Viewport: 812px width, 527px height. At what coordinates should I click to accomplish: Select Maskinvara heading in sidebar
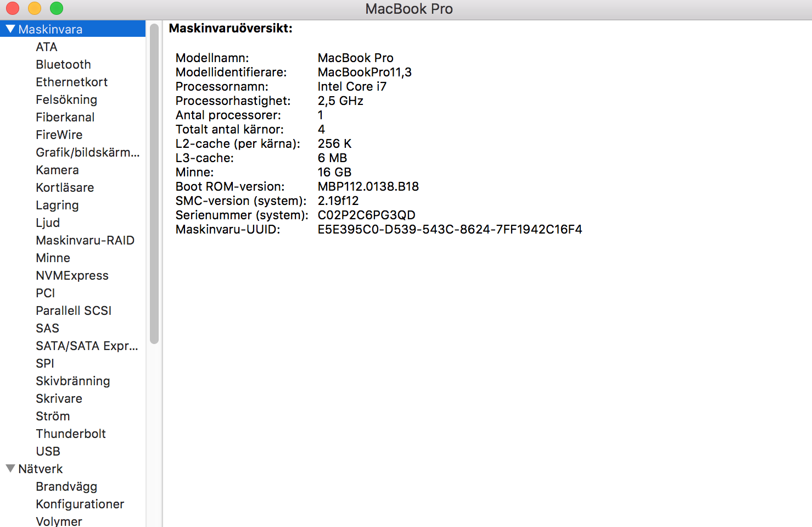[51, 29]
